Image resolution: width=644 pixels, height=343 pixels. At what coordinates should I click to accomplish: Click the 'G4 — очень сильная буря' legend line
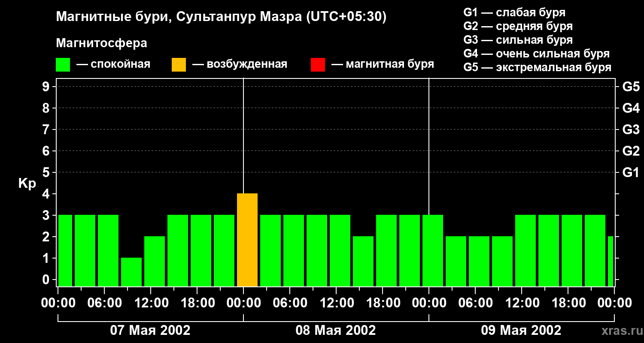537,54
